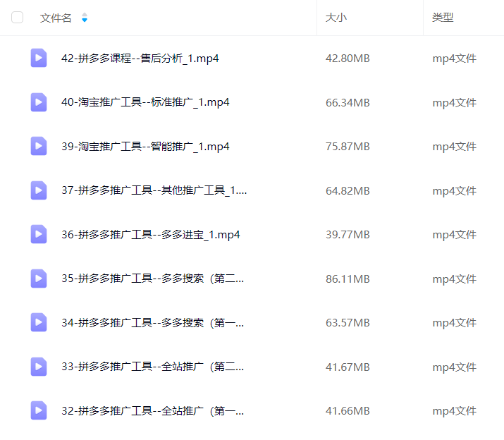
Task: Click video icon for 35-拼多多推广工具--多多搜索
Action: tap(39, 279)
